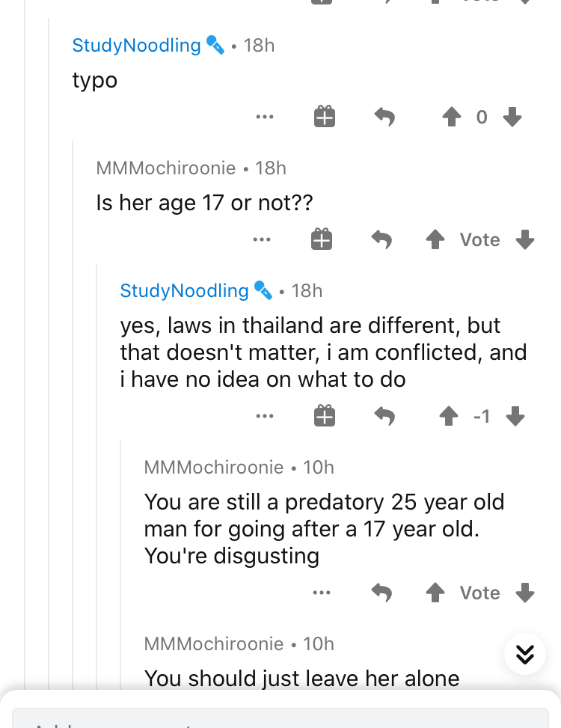561x728 pixels.
Task: Open more options on "typo" comment
Action: pyautogui.click(x=264, y=117)
